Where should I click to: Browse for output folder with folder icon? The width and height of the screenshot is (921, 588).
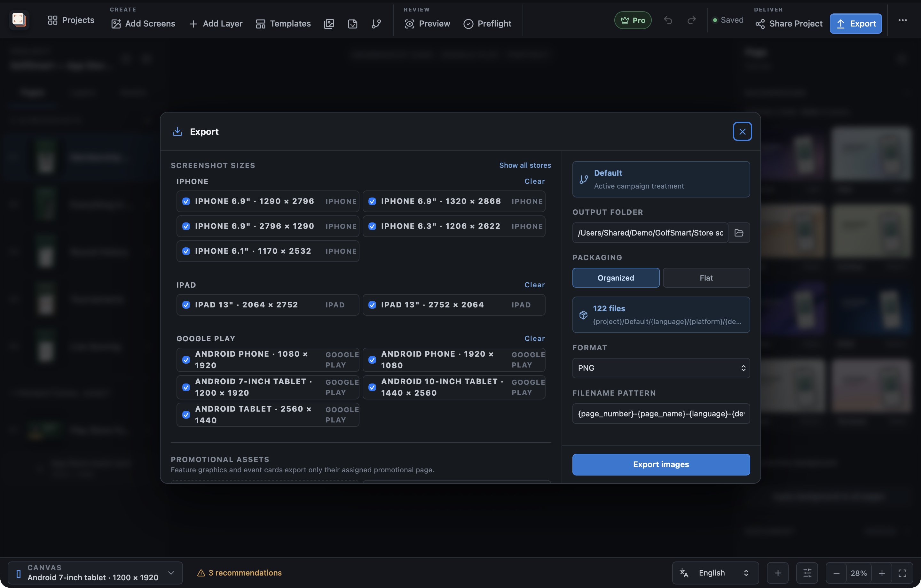739,232
